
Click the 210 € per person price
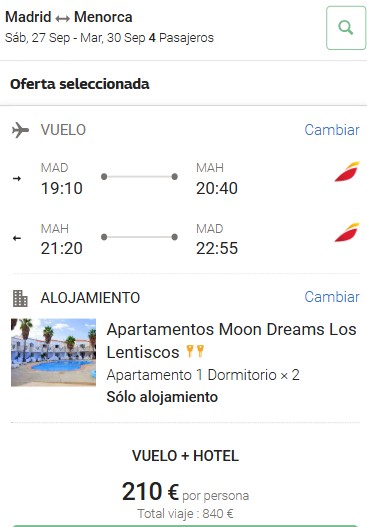coord(185,492)
